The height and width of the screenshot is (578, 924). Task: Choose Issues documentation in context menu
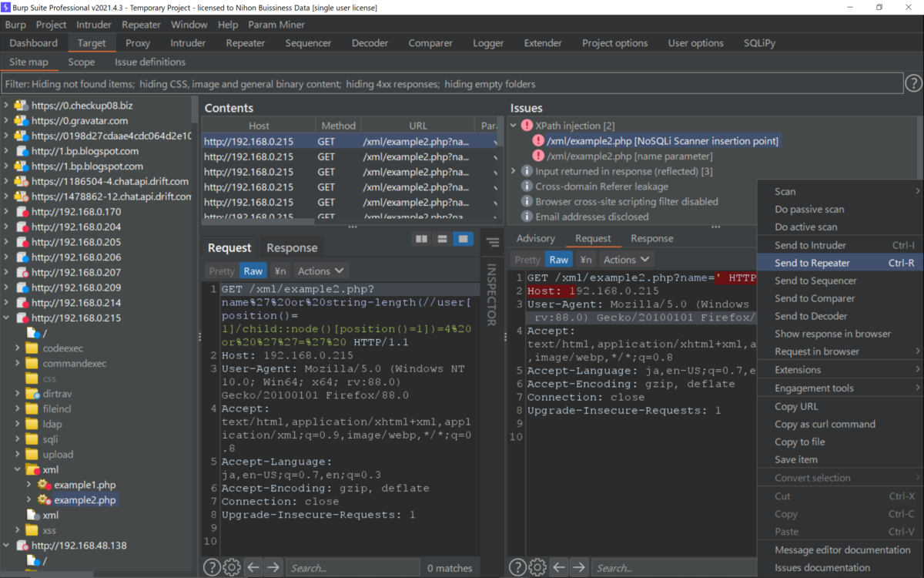pyautogui.click(x=840, y=567)
